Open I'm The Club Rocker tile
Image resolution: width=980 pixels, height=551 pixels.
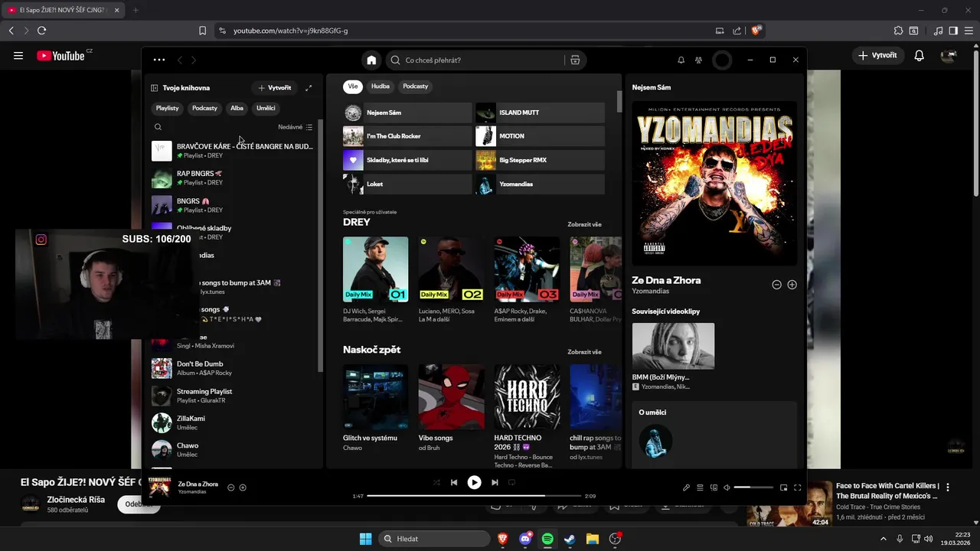(x=407, y=136)
